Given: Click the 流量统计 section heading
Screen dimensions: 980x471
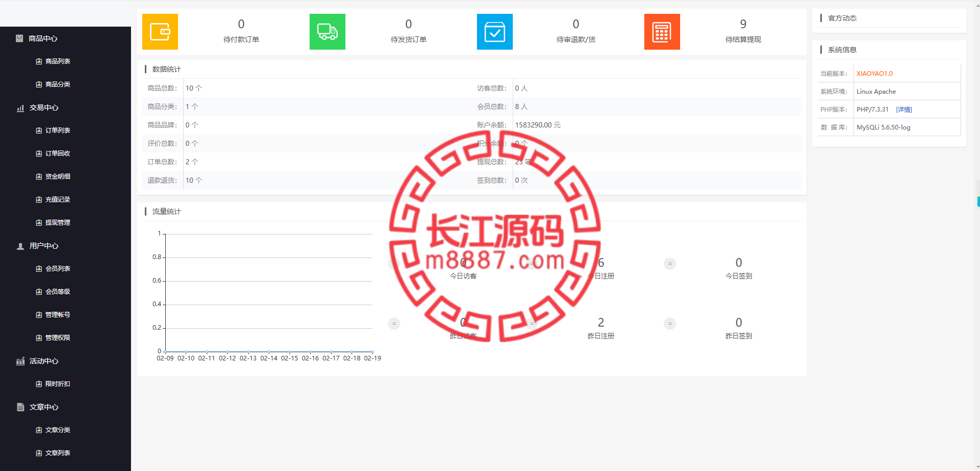Looking at the screenshot, I should click(x=166, y=211).
